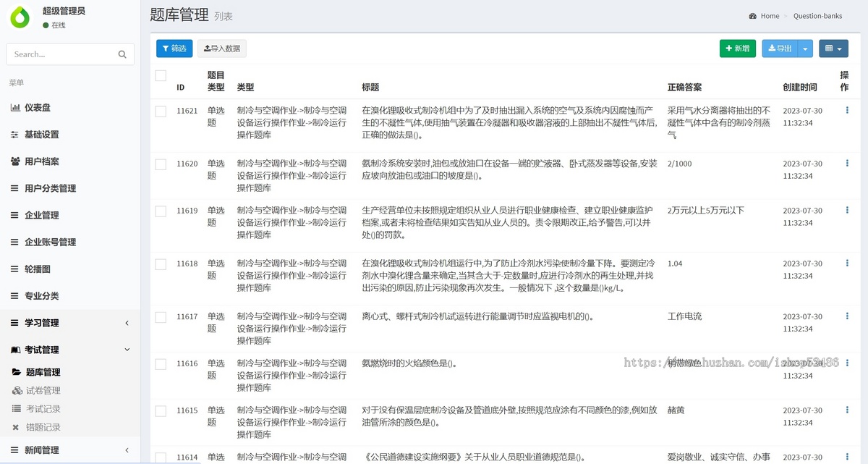
Task: Open 用户档案 menu item
Action: (x=70, y=161)
